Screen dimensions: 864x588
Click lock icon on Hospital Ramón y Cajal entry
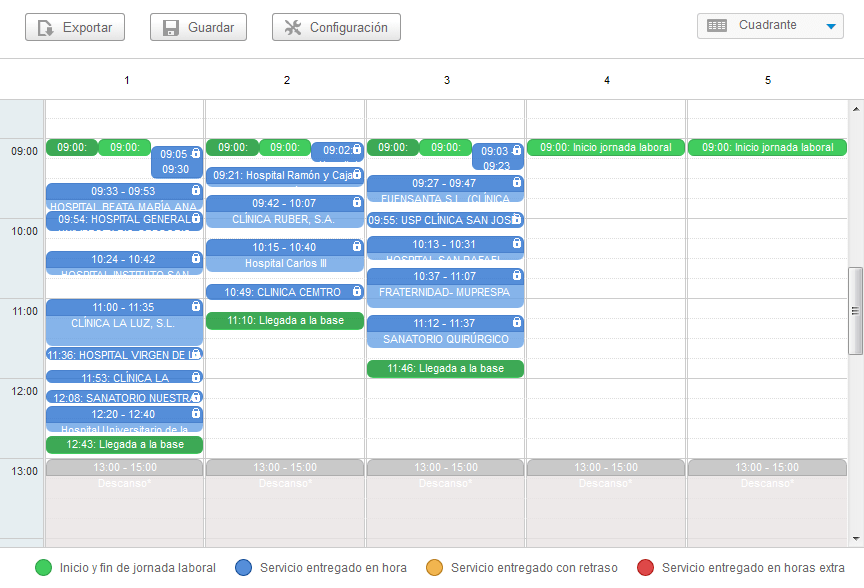357,174
